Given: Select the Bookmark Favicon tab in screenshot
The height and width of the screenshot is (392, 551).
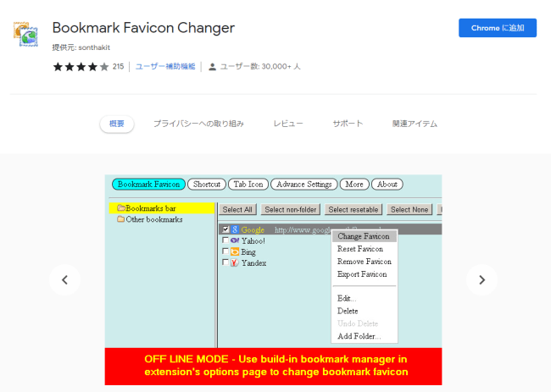Looking at the screenshot, I should pos(148,185).
